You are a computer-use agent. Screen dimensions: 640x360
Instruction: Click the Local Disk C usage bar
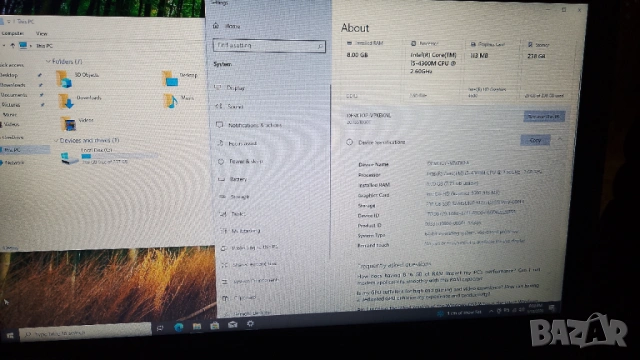tap(119, 156)
